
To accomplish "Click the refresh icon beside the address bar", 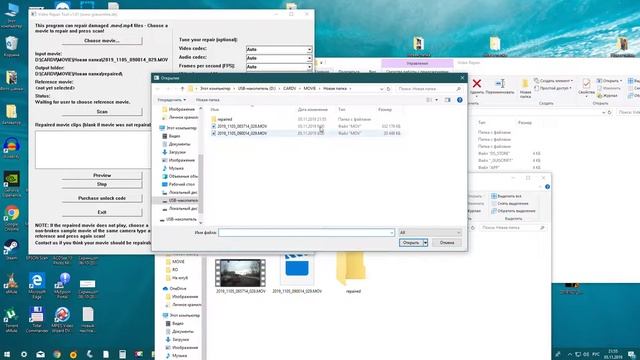I will (389, 89).
